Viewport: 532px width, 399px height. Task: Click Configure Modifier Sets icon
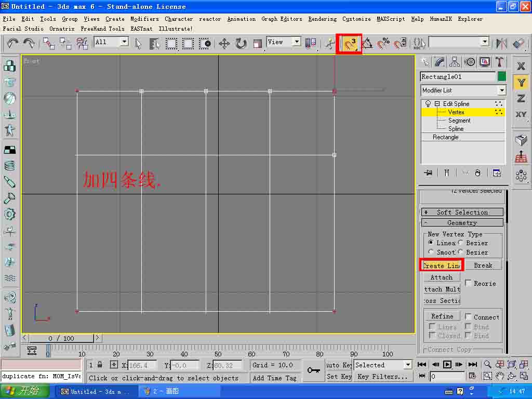(x=497, y=173)
